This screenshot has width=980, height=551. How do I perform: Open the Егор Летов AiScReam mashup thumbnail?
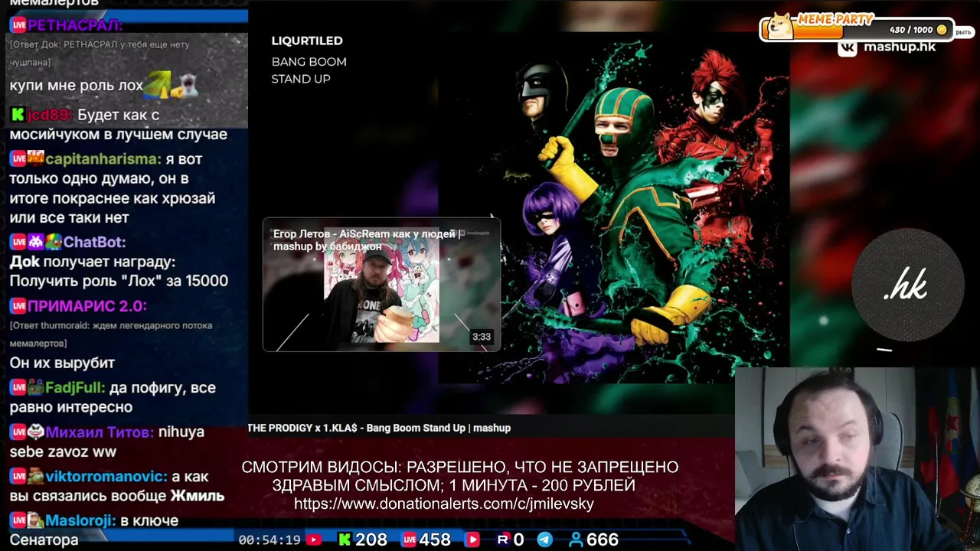click(x=381, y=285)
